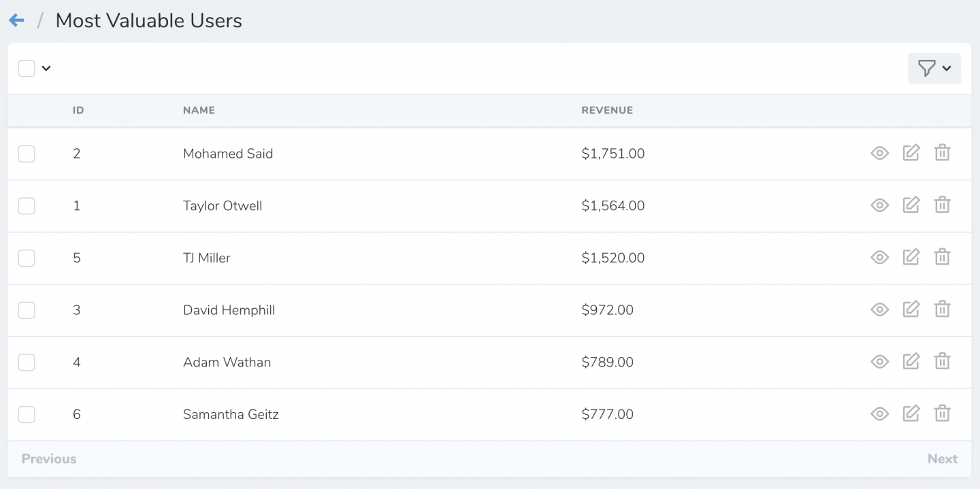Click the ID column header
Screen dimensions: 980x489
[78, 110]
